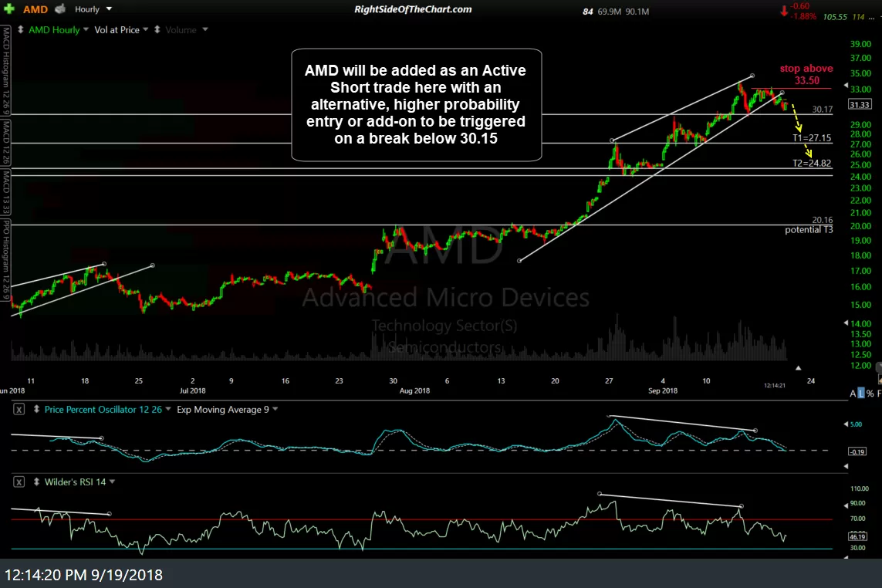Click the sort arrows beside Wilder's RSI
The height and width of the screenshot is (588, 882).
coord(36,482)
